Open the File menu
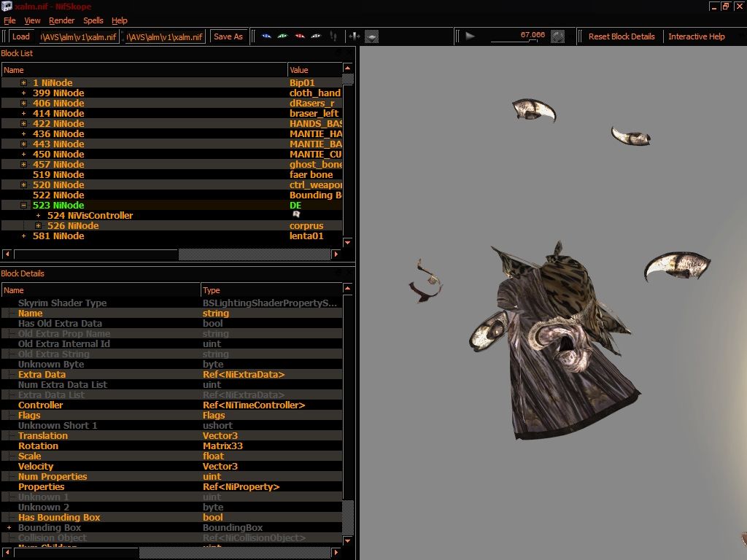This screenshot has width=747, height=560. click(9, 20)
